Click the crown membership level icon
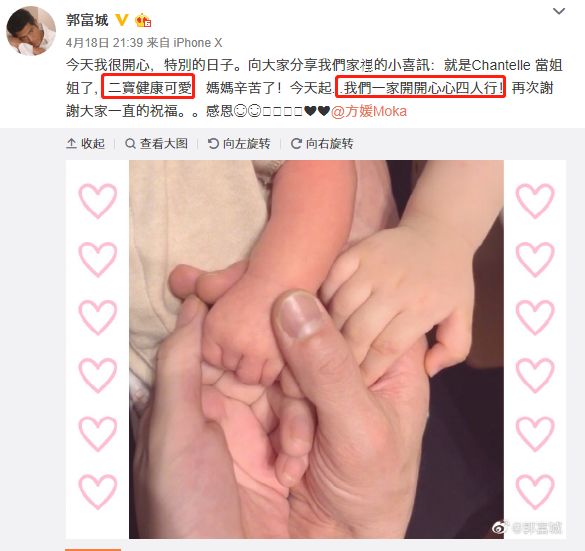 143,20
